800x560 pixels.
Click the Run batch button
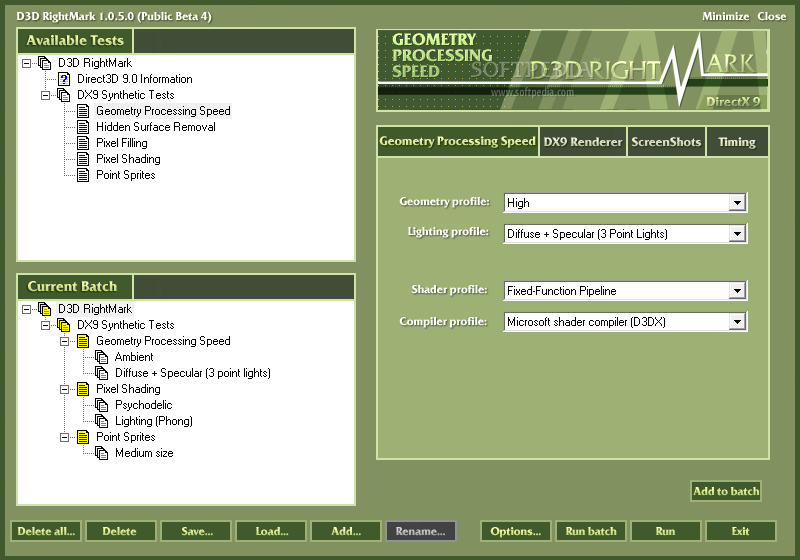[x=591, y=531]
